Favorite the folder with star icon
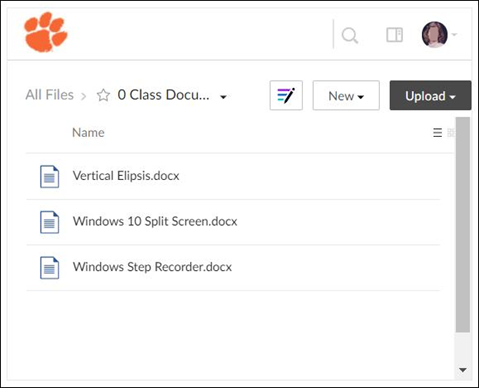The width and height of the screenshot is (480, 388). point(103,95)
